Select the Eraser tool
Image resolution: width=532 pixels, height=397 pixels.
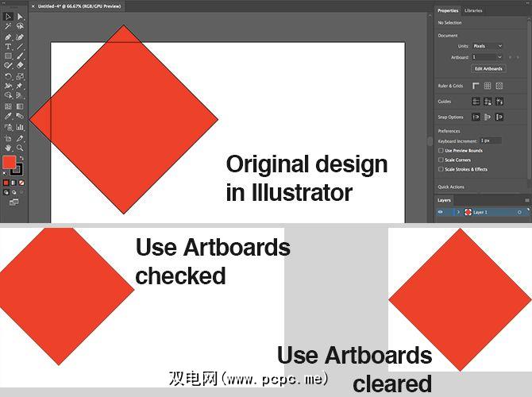tap(20, 65)
